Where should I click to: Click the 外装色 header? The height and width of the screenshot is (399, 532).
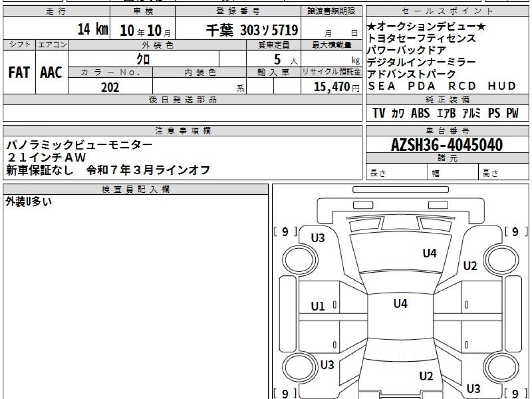[157, 45]
